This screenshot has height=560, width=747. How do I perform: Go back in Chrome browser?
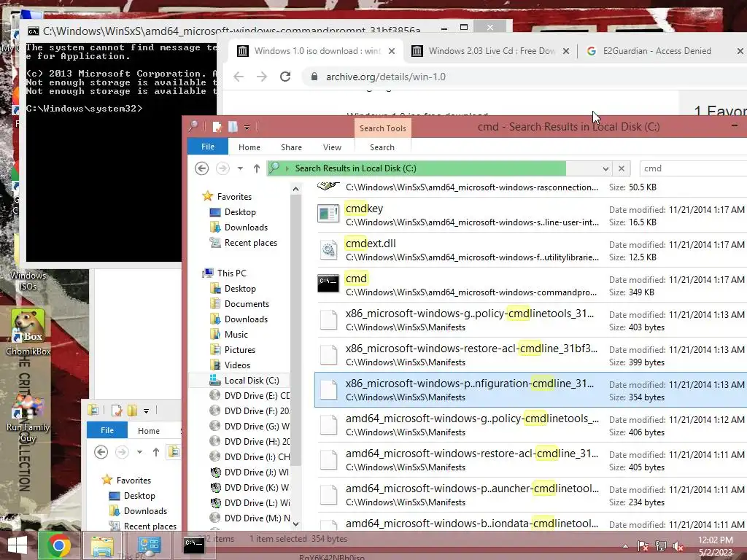(239, 76)
